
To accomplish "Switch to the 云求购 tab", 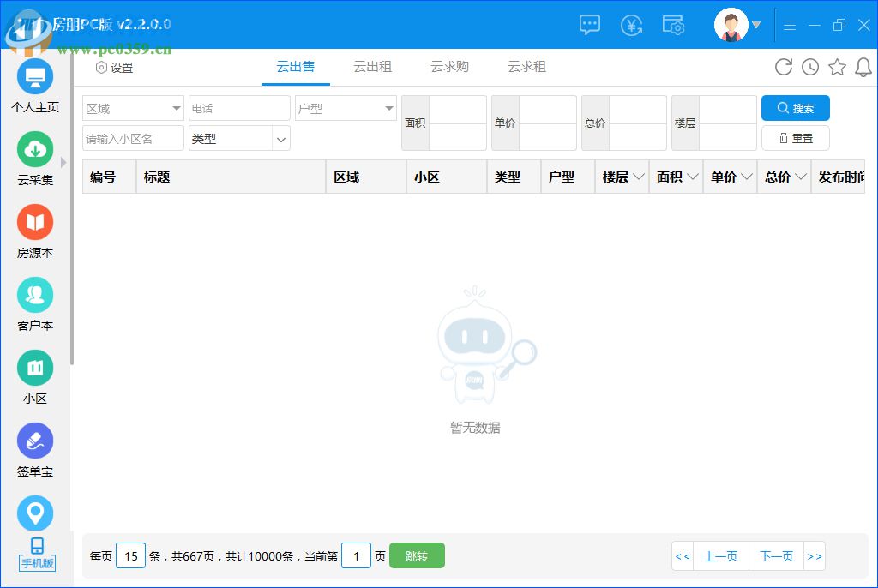I will (449, 66).
